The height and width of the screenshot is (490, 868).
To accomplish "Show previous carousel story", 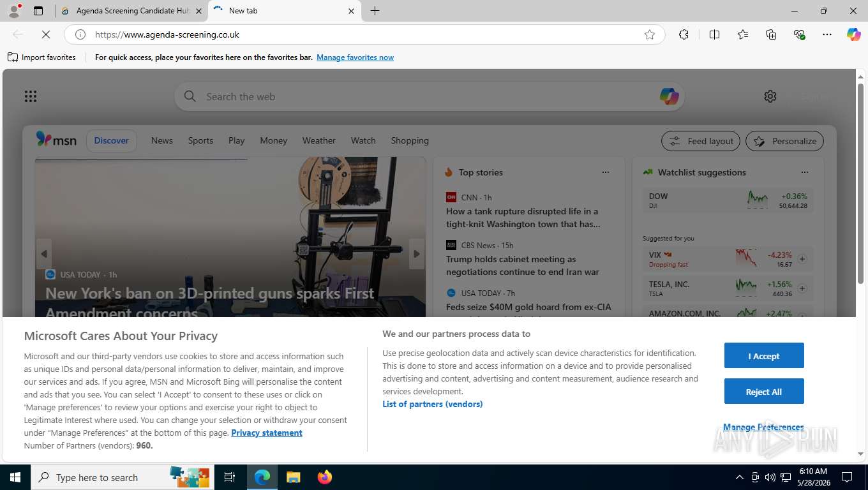I will pos(43,254).
